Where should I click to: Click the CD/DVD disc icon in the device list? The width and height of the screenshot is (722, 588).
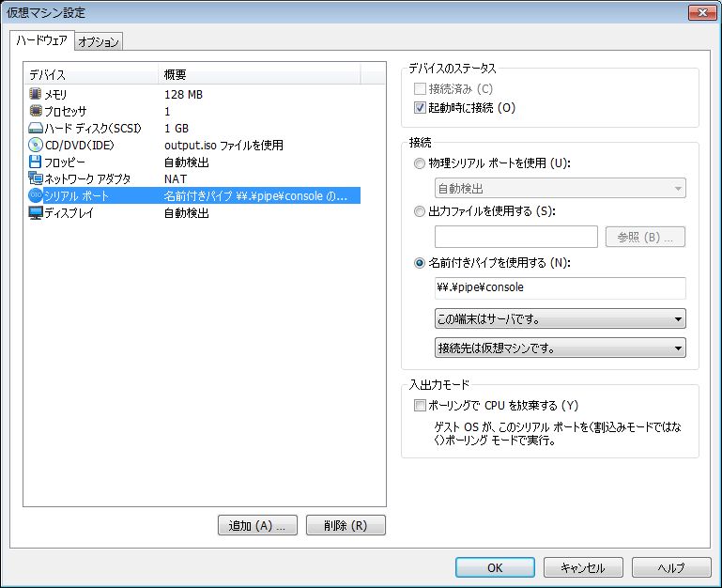click(35, 146)
